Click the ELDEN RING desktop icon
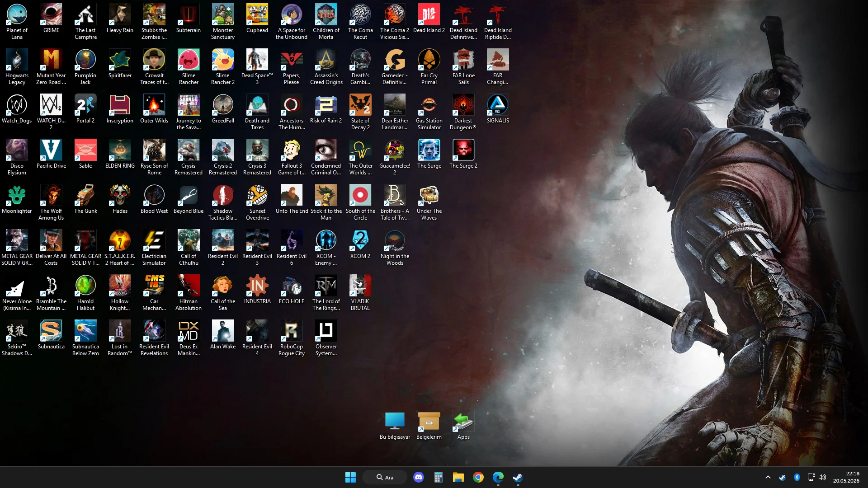Viewport: 868px width, 488px height. [120, 154]
